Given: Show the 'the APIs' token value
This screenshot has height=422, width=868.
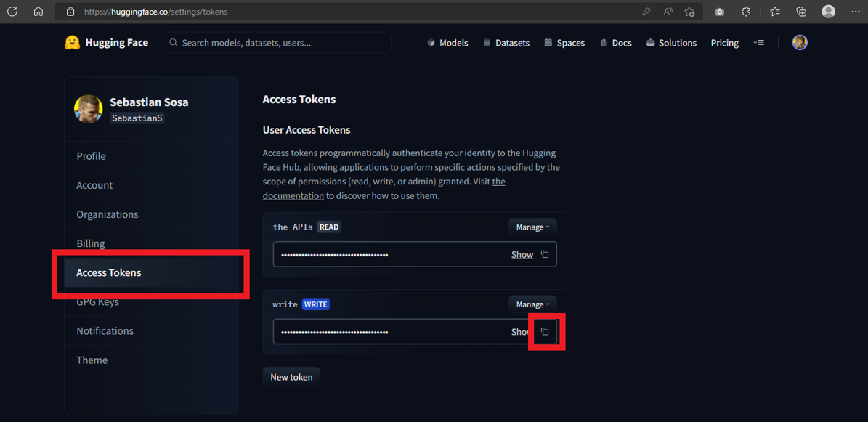Looking at the screenshot, I should (522, 255).
